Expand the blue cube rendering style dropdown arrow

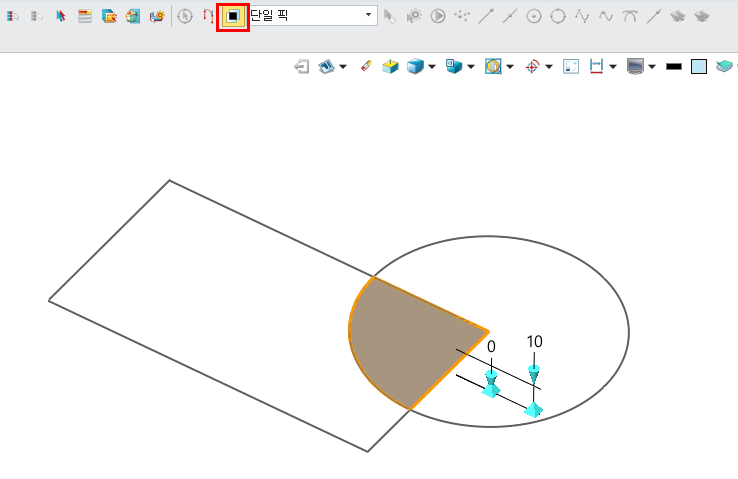(432, 67)
